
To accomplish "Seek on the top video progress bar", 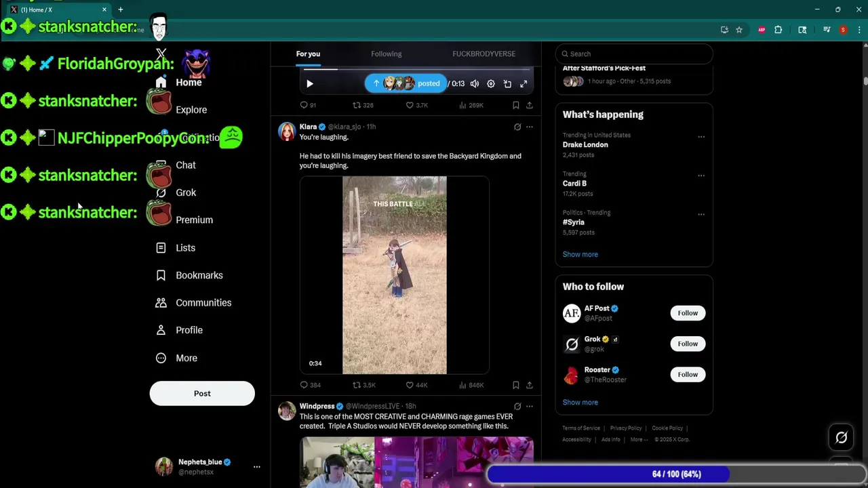I will point(416,68).
